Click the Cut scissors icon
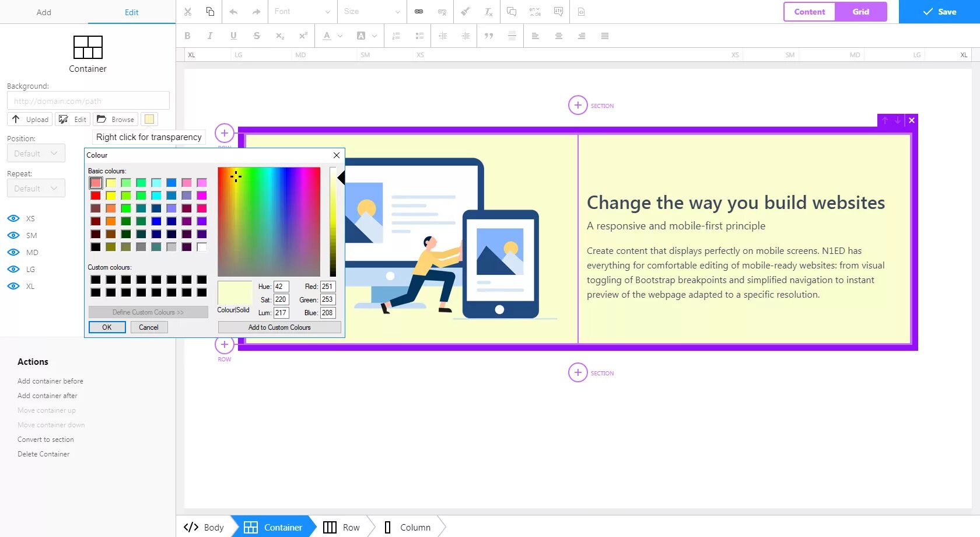The height and width of the screenshot is (537, 980). coord(188,12)
